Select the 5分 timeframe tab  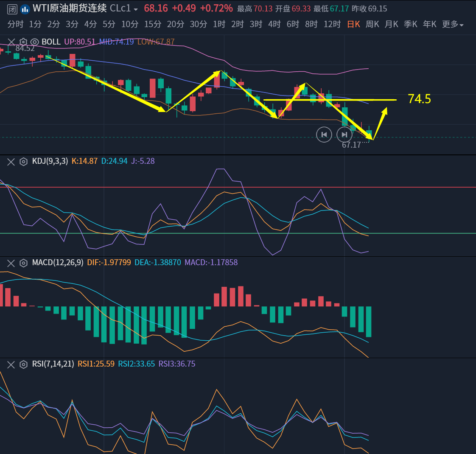[109, 24]
